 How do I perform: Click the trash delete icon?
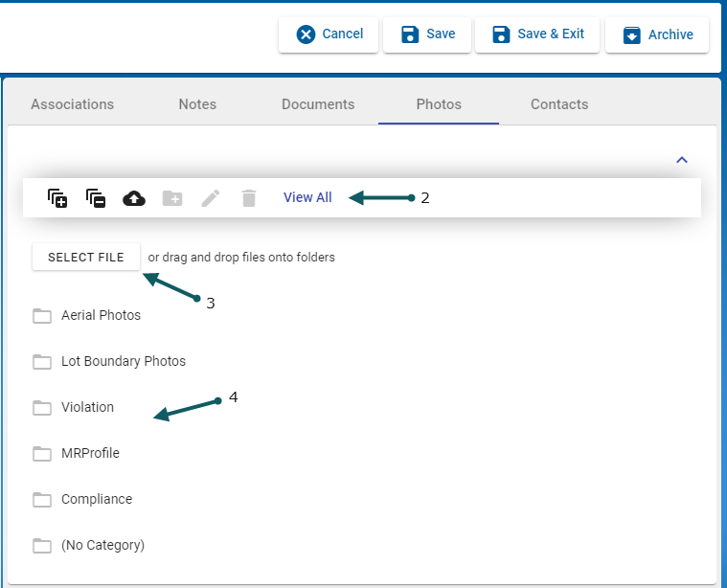point(249,198)
